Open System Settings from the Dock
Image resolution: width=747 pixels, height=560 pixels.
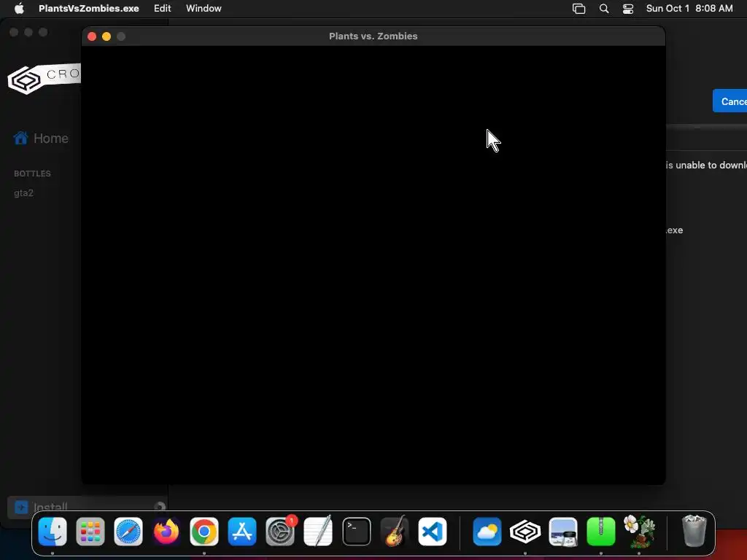280,532
